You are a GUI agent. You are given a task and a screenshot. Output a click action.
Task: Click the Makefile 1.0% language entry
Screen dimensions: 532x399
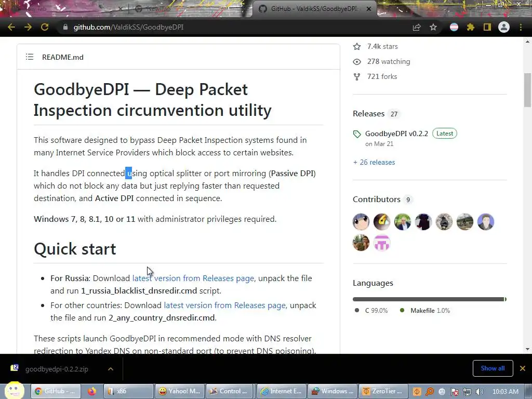(x=425, y=311)
